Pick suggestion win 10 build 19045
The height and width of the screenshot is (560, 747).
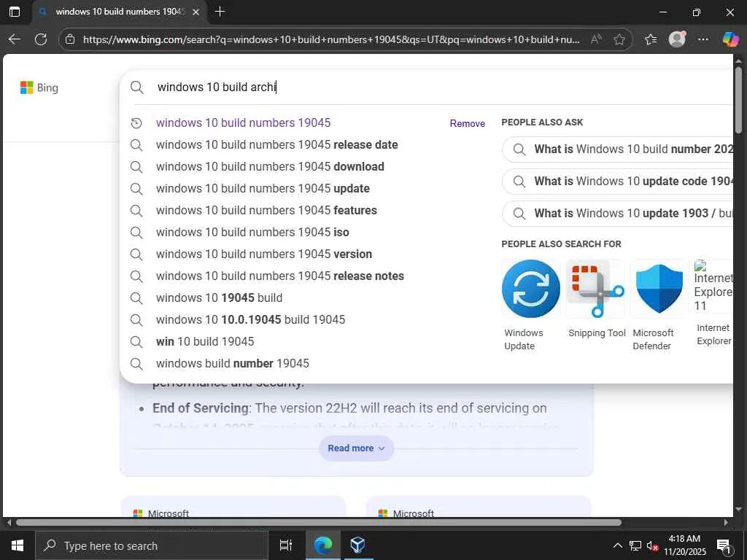click(205, 342)
